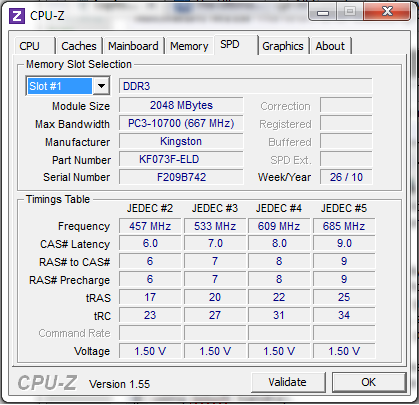Go to the About tab
419x405 pixels.
pyautogui.click(x=330, y=46)
